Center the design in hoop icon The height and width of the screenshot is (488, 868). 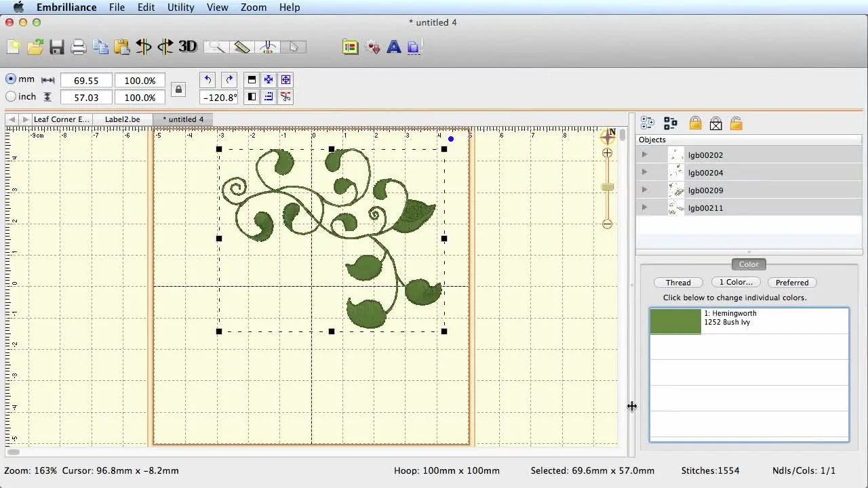click(269, 79)
